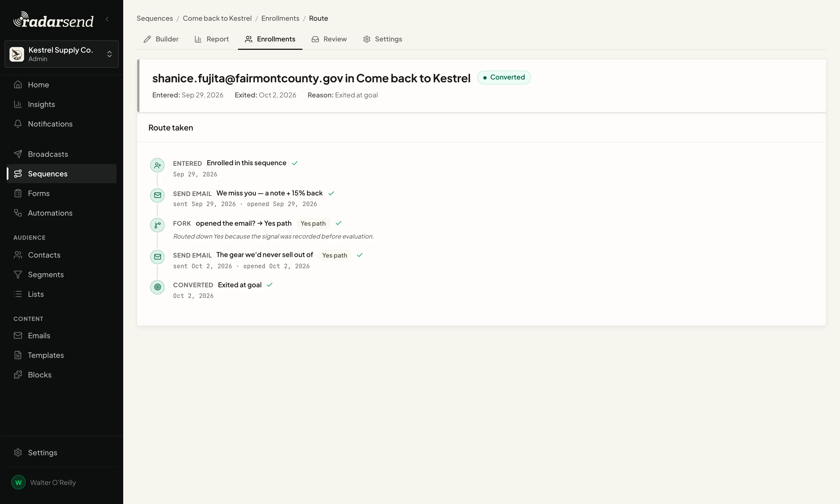Collapse the sidebar with the chevron arrow
Screen dimensions: 840x504
pos(107,19)
